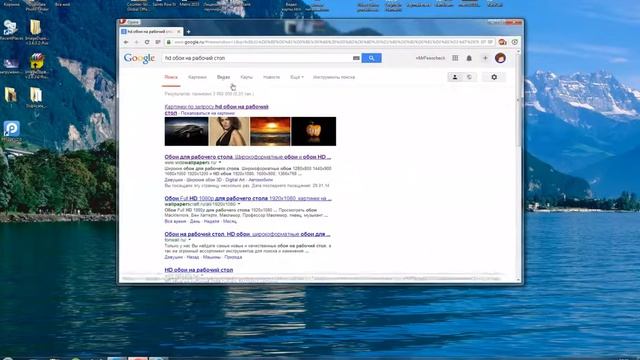640x360 pixels.
Task: Click the 'Digital Art' sublink
Action: (x=235, y=180)
